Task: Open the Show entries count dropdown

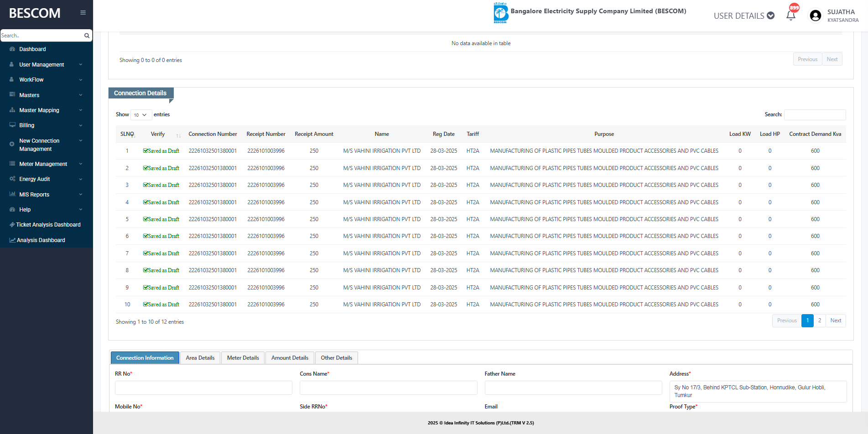Action: (x=140, y=115)
